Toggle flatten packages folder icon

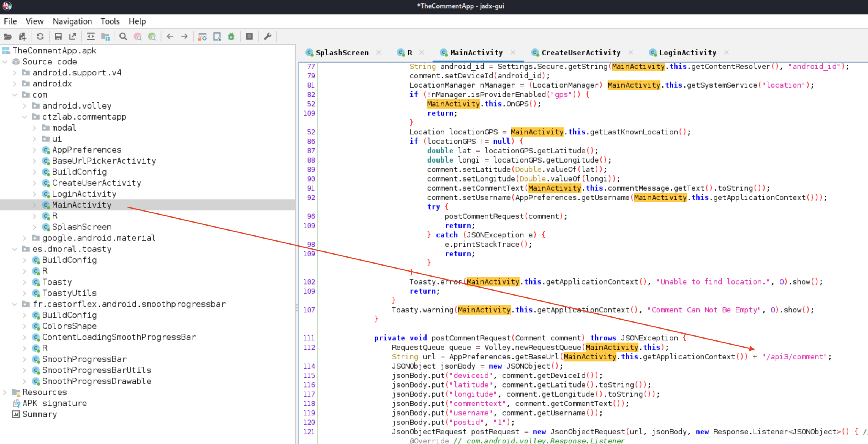pyautogui.click(x=105, y=36)
